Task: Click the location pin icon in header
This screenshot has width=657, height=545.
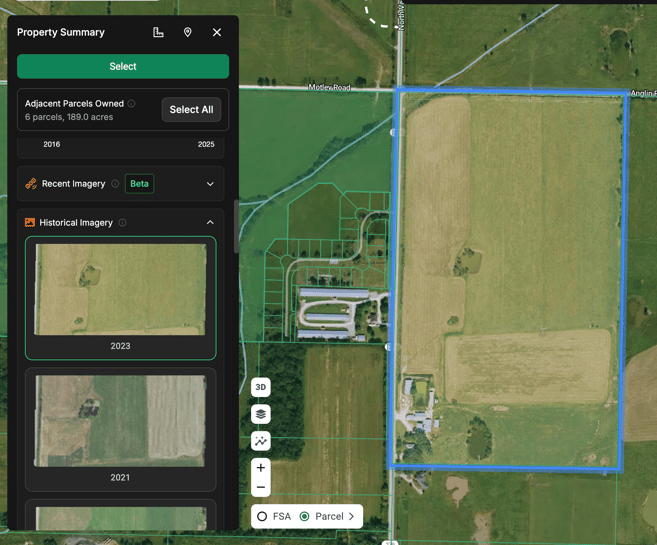Action: (187, 32)
